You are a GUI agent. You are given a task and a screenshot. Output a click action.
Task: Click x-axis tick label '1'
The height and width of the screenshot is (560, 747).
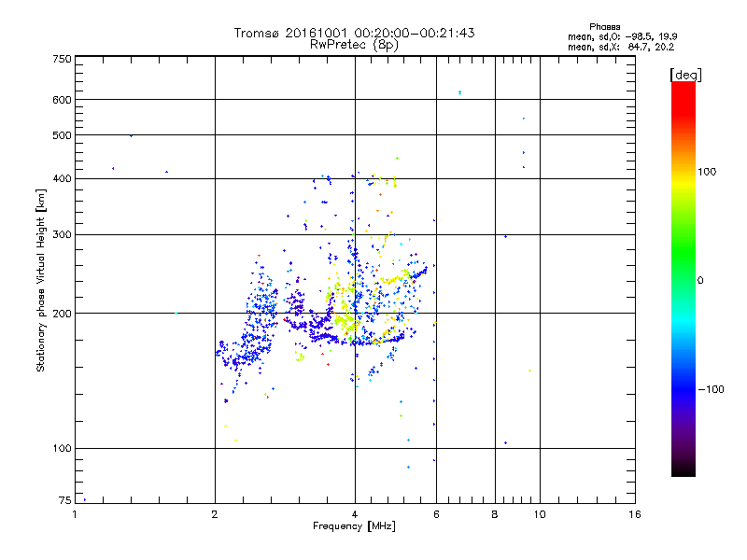[75, 514]
